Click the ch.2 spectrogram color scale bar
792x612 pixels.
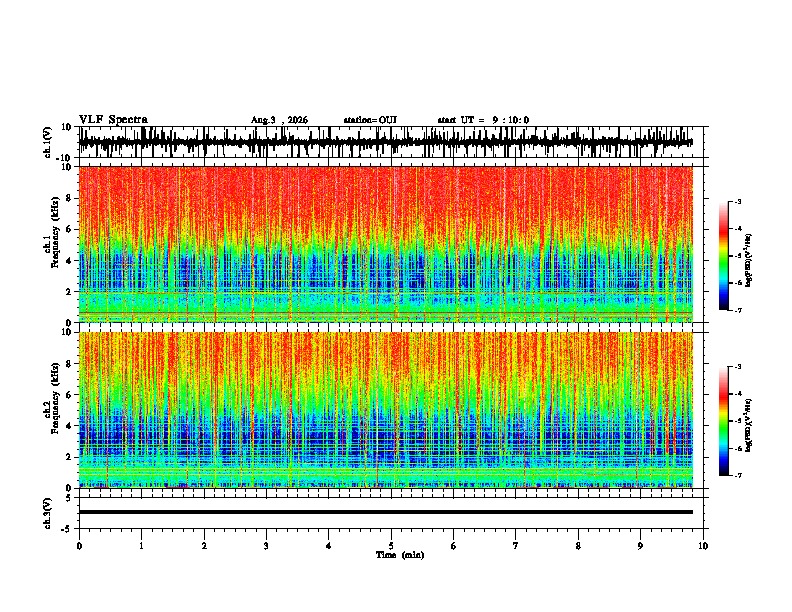pos(723,421)
